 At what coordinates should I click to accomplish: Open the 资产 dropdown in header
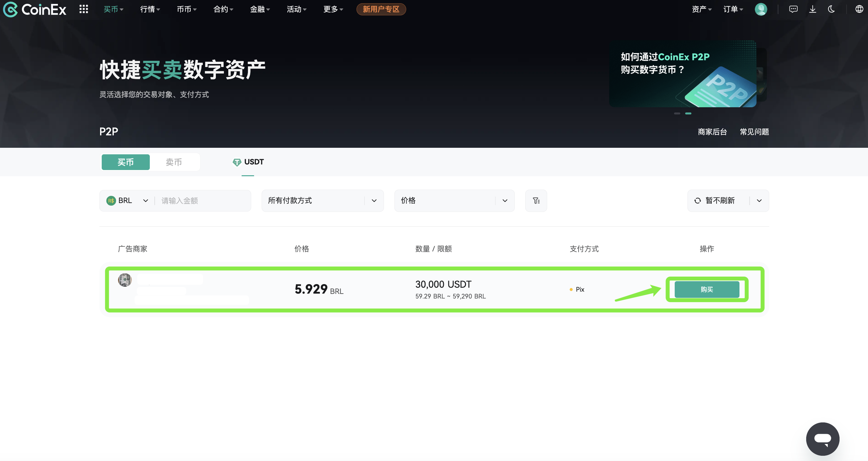(702, 9)
